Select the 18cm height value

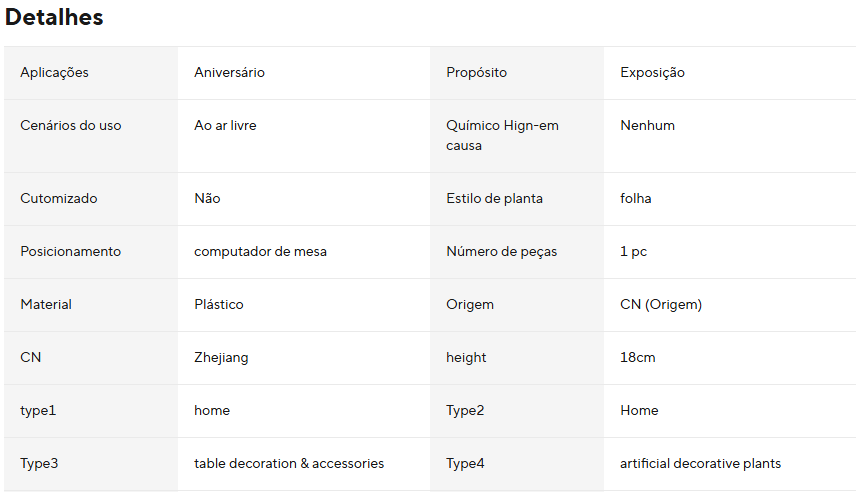[638, 358]
